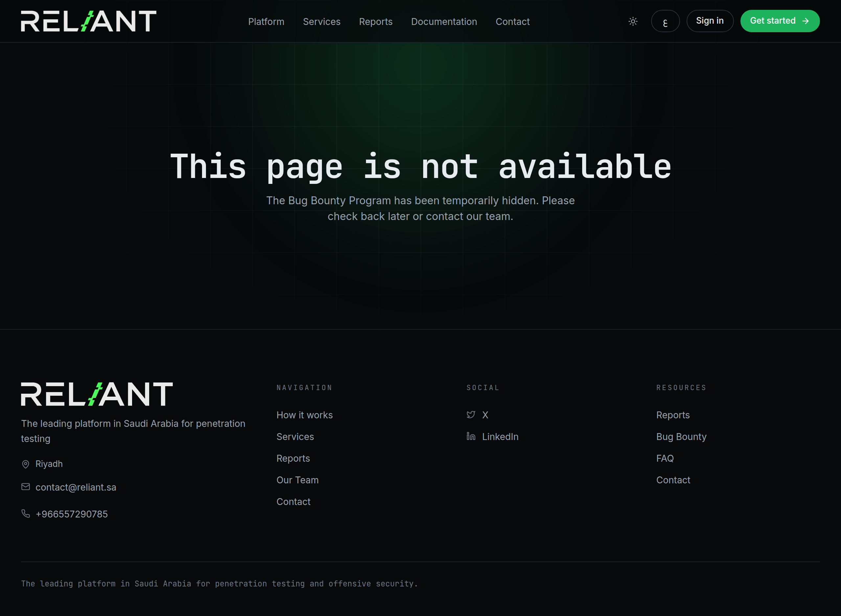Click the contact@reliant.sa email link

[76, 487]
